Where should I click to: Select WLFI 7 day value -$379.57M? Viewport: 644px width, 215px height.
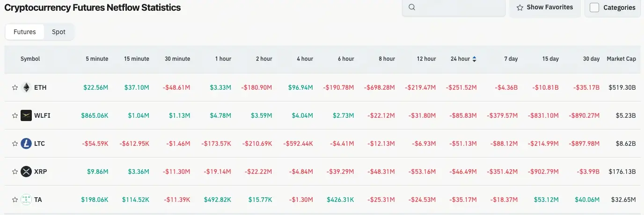coord(502,115)
